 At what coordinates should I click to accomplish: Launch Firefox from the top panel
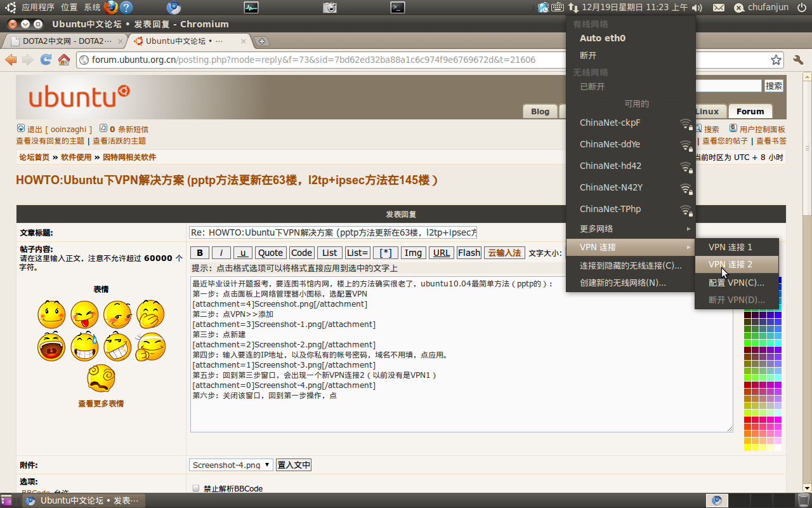pos(110,8)
